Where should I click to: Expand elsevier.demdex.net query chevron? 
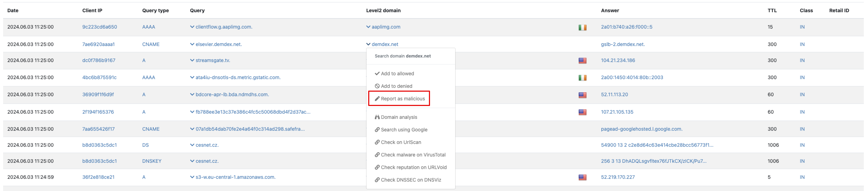(x=192, y=44)
